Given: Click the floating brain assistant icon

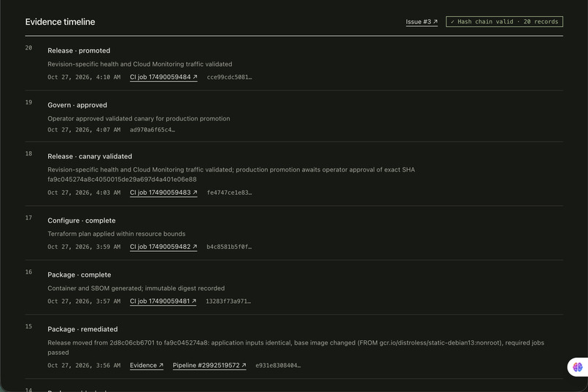Looking at the screenshot, I should pyautogui.click(x=578, y=367).
